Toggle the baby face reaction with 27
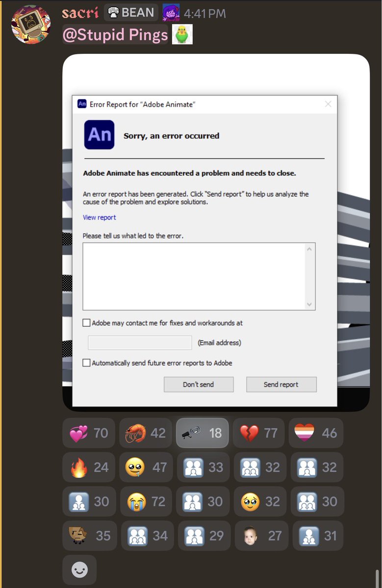 pos(261,536)
